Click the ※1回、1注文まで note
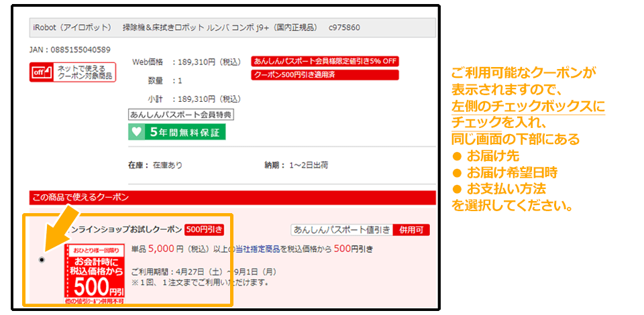644x315 pixels. (200, 282)
